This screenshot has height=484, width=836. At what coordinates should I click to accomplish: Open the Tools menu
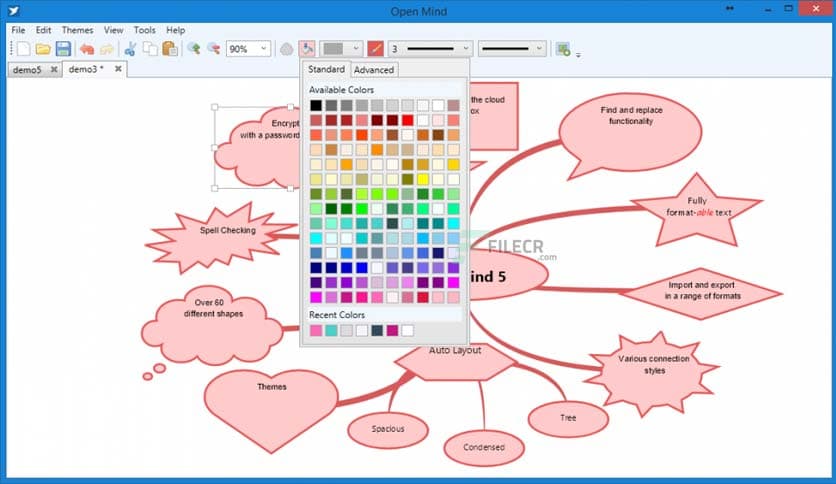144,30
